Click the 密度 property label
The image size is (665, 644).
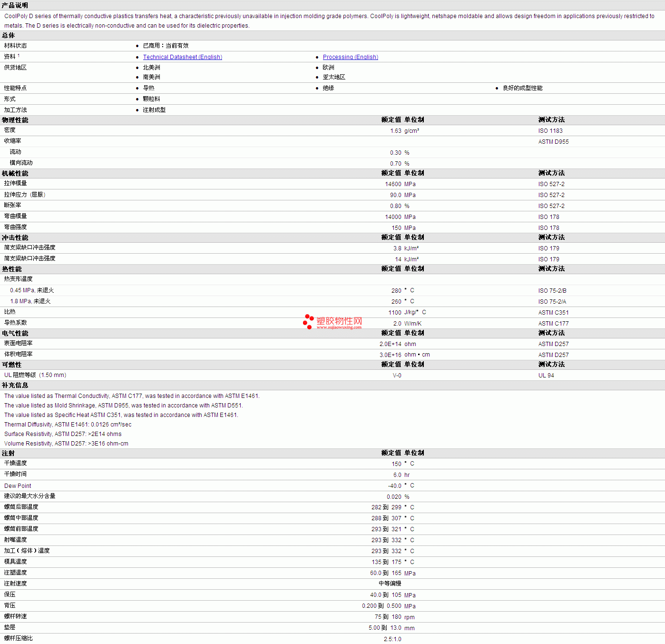(x=10, y=130)
